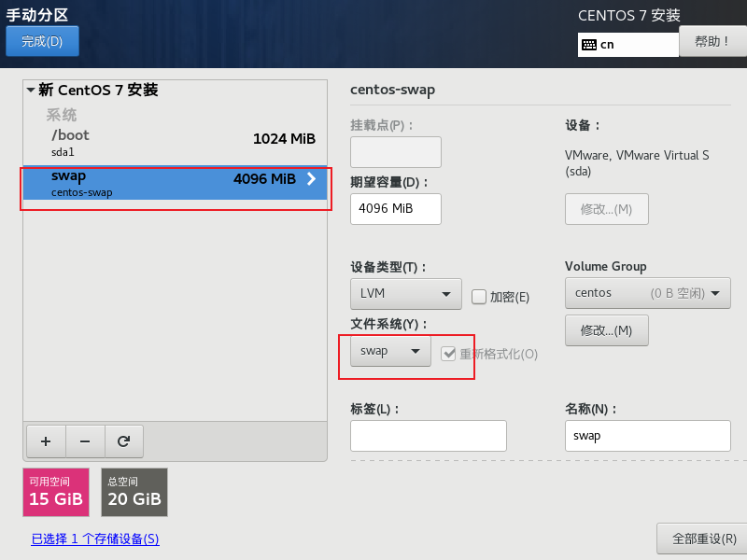This screenshot has height=560, width=747.
Task: Click the 挂载点(P) mount point field
Action: tap(395, 152)
